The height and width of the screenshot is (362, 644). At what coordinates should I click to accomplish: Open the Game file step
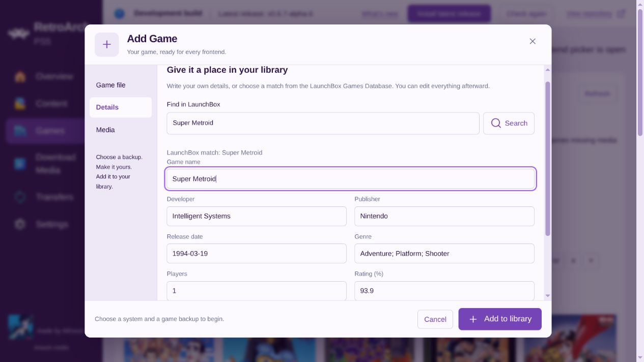pos(121,85)
